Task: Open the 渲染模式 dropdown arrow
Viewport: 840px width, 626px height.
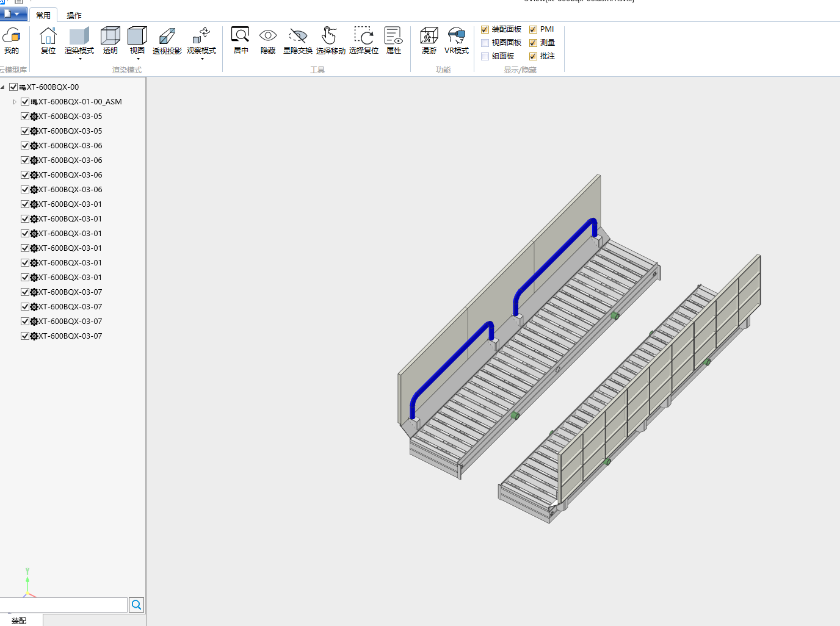Action: 80,59
